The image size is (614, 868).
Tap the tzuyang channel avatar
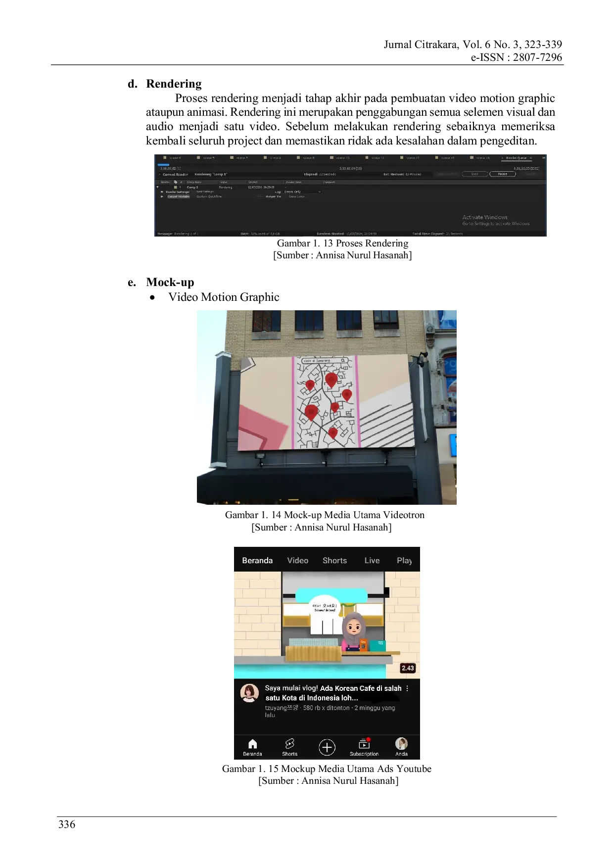(x=249, y=693)
